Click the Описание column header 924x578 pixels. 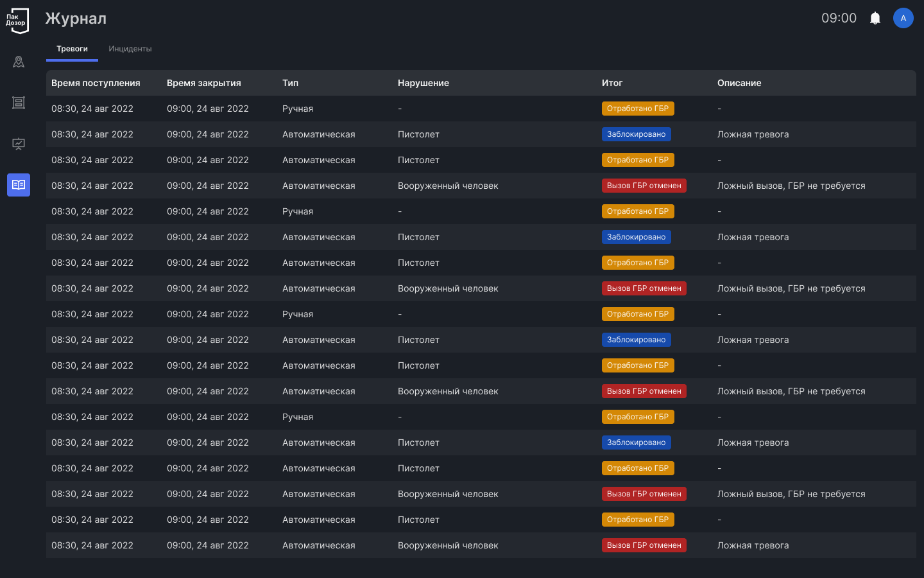(739, 83)
